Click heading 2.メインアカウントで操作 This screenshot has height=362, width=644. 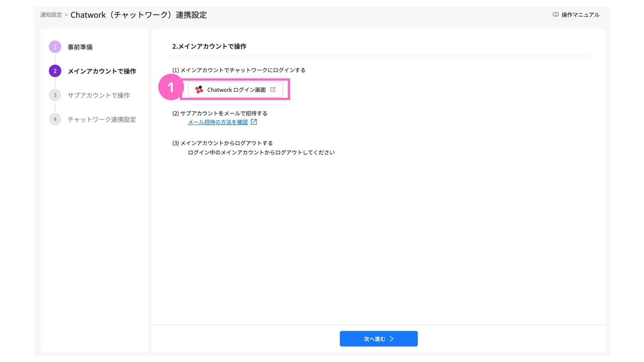click(x=209, y=47)
